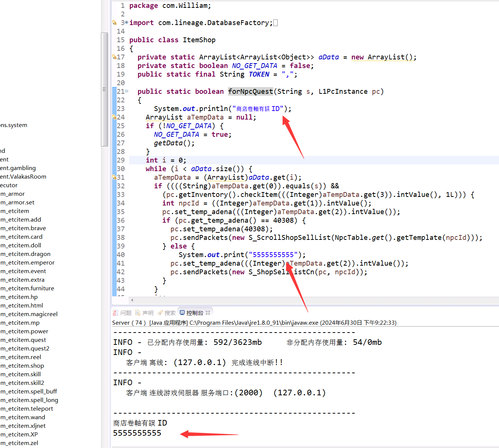Viewport: 499px width, 448px height.
Task: Collapse the forNpcQuest method fold
Action: pos(126,91)
